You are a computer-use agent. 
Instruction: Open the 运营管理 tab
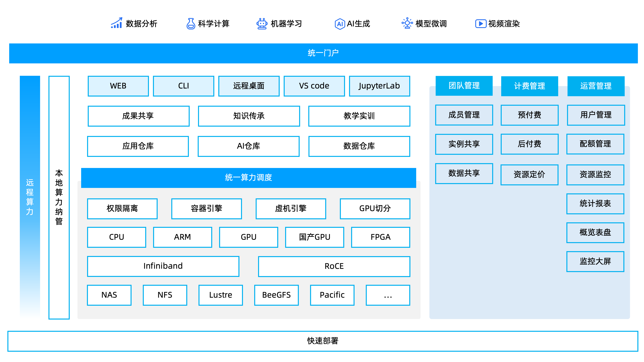(596, 86)
